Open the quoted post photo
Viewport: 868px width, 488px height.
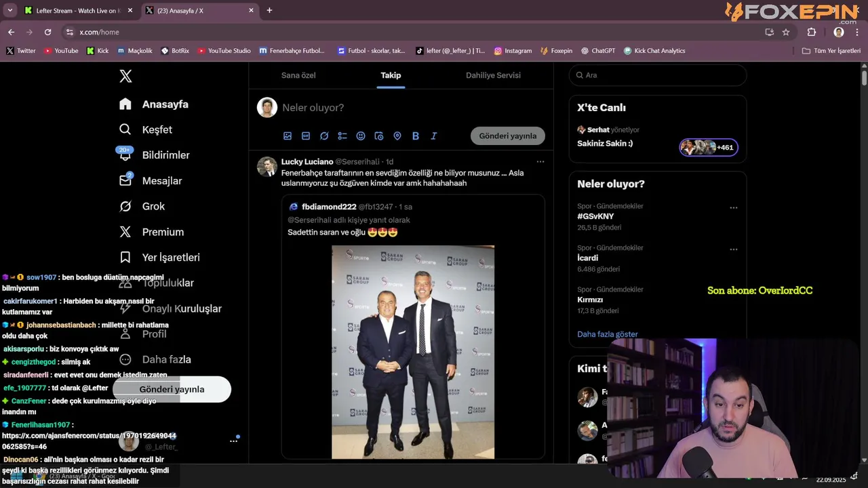[x=413, y=352]
